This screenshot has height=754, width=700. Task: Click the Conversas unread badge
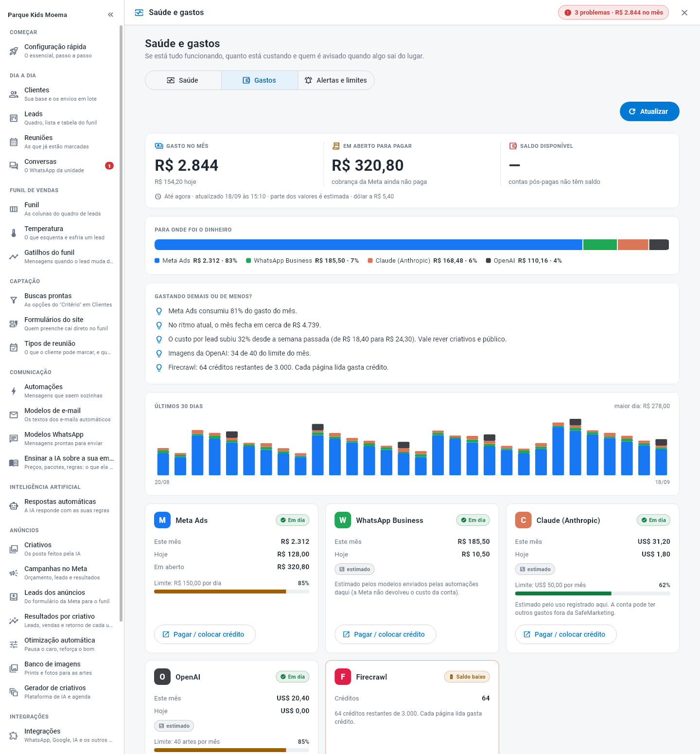[x=109, y=166]
